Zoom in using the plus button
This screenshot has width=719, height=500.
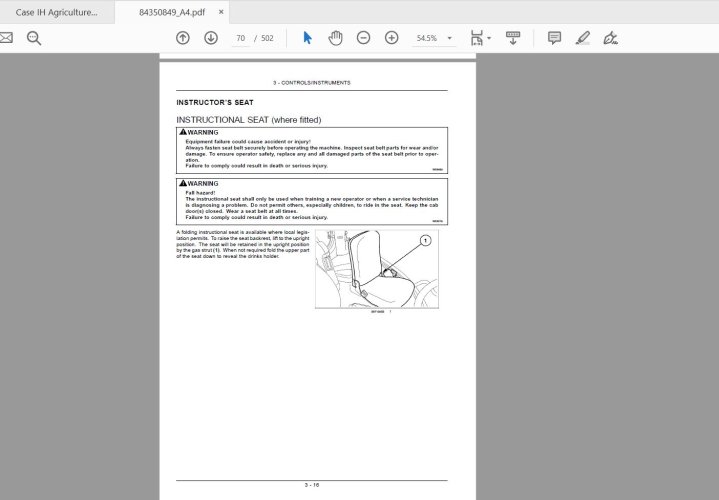(392, 38)
